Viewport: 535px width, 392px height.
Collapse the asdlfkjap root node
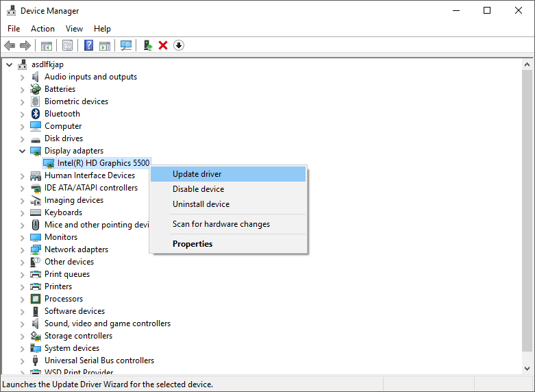10,64
